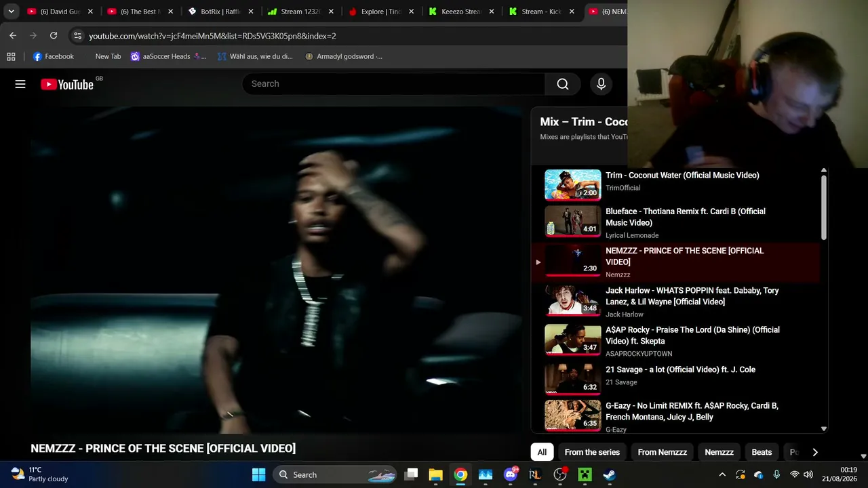Click the playlist panel scrollbar thumb
Viewport: 868px width, 488px height.
point(824,207)
